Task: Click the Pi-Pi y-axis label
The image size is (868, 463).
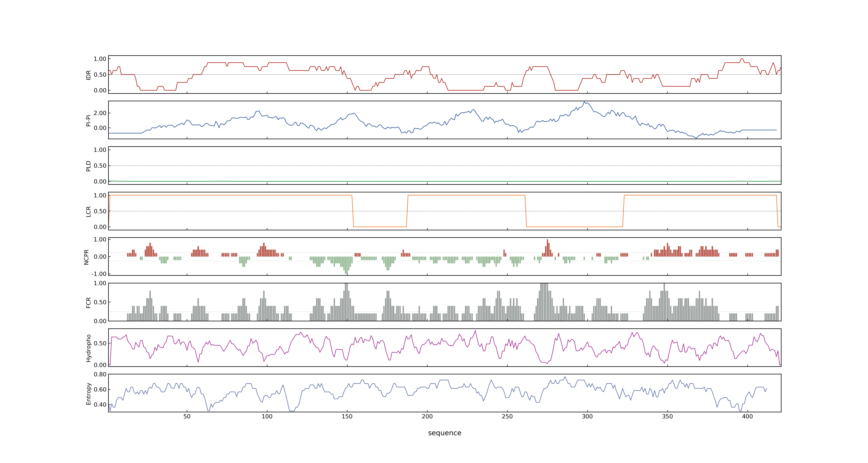Action: (x=88, y=120)
